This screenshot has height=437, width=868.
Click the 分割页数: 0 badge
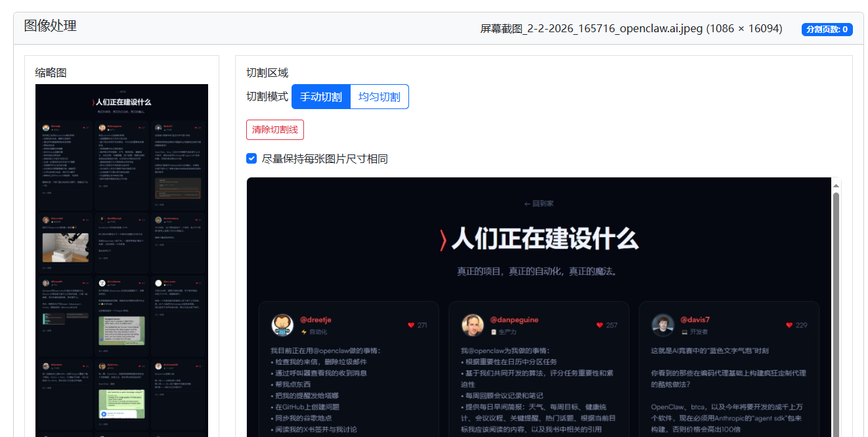827,29
